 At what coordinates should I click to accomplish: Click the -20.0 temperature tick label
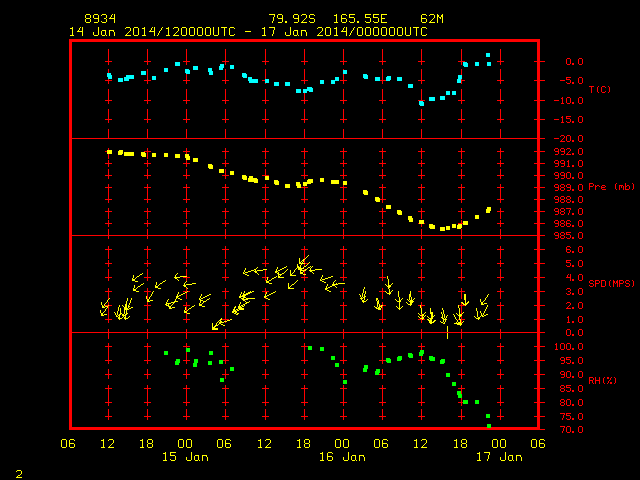(x=569, y=139)
